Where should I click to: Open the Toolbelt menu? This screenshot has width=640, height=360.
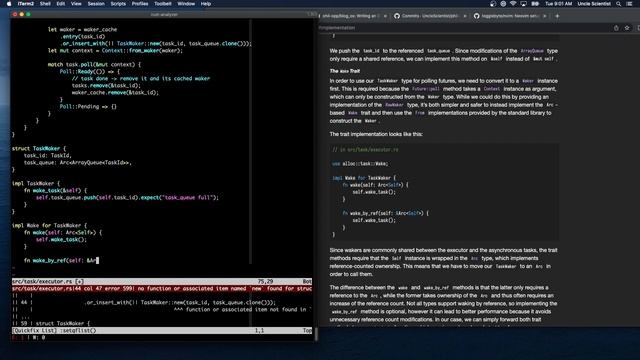click(162, 4)
